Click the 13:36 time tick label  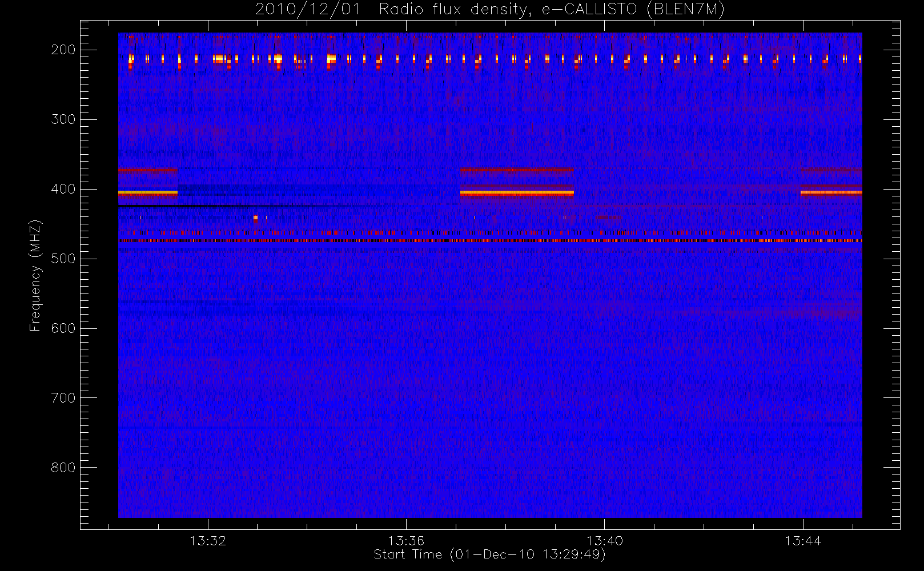406,541
